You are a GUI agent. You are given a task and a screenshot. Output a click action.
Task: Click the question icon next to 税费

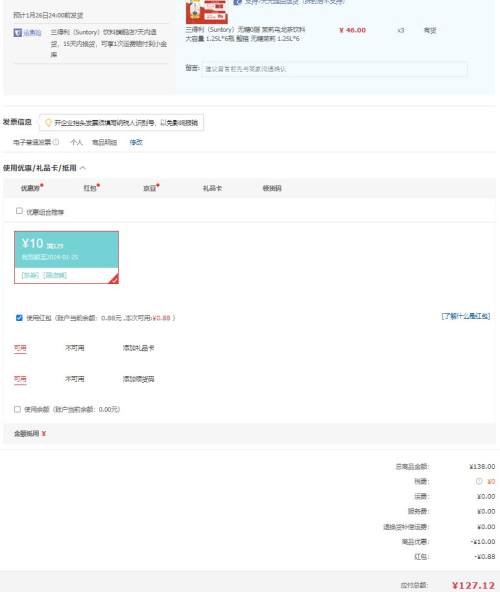coord(479,481)
